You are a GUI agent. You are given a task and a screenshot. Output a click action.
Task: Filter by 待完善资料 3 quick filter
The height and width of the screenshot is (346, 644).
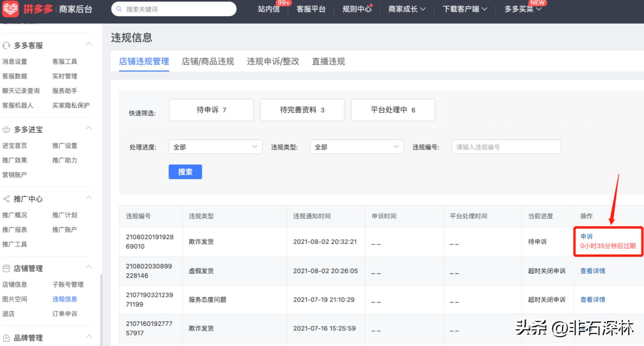(x=302, y=110)
